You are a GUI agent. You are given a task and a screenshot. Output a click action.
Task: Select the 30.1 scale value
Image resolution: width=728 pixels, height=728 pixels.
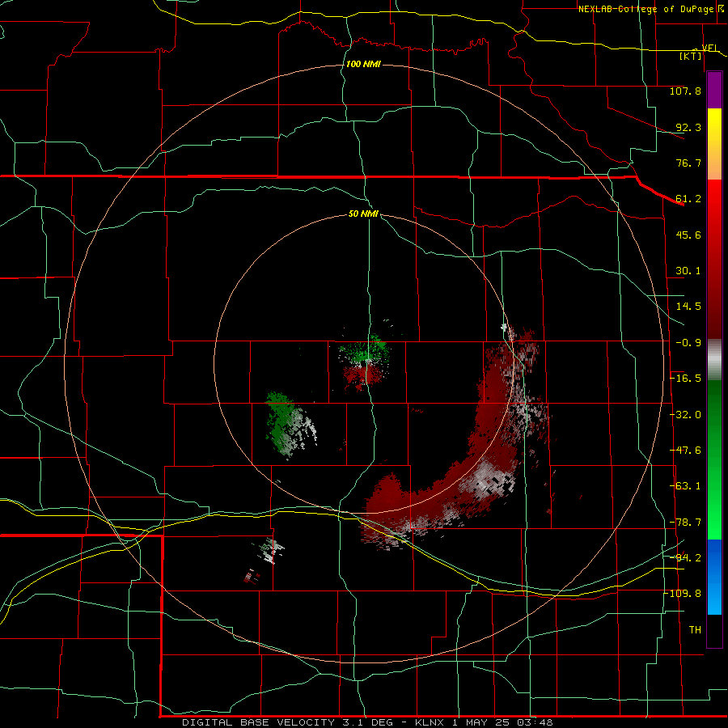point(688,271)
